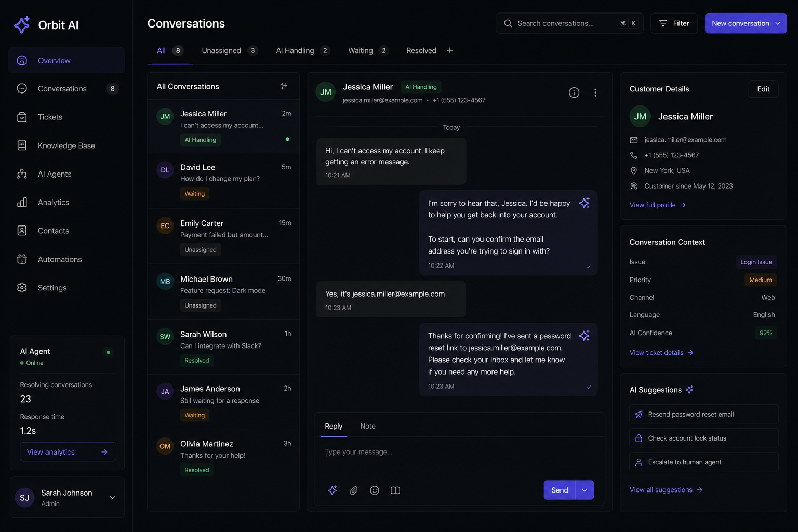
Task: Expand the Send button options chevron
Action: pyautogui.click(x=585, y=490)
